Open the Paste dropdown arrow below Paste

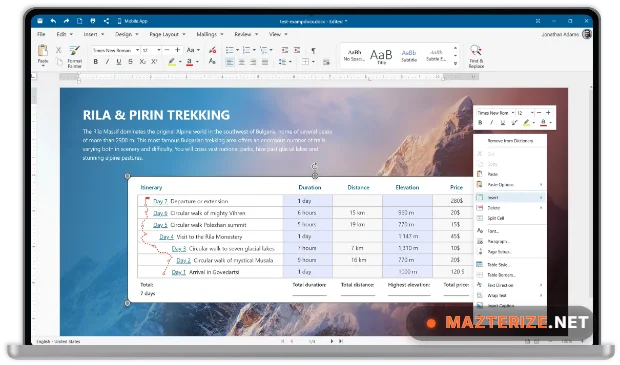[43, 66]
